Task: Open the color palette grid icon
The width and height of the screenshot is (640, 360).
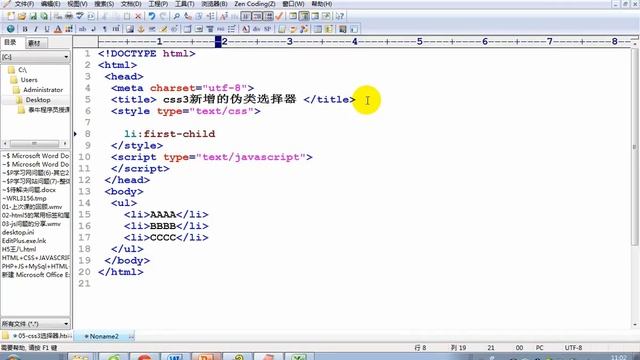Action: 69,29
